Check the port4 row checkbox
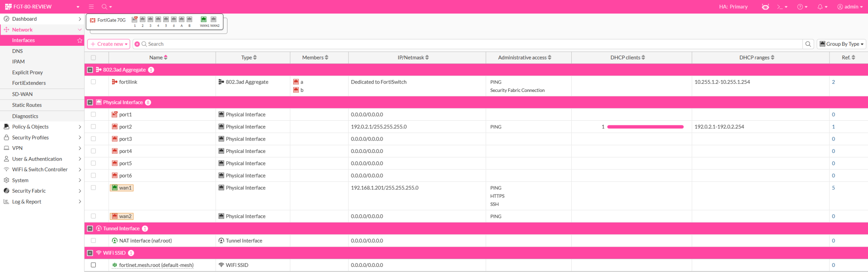This screenshot has width=868, height=272. [x=93, y=151]
